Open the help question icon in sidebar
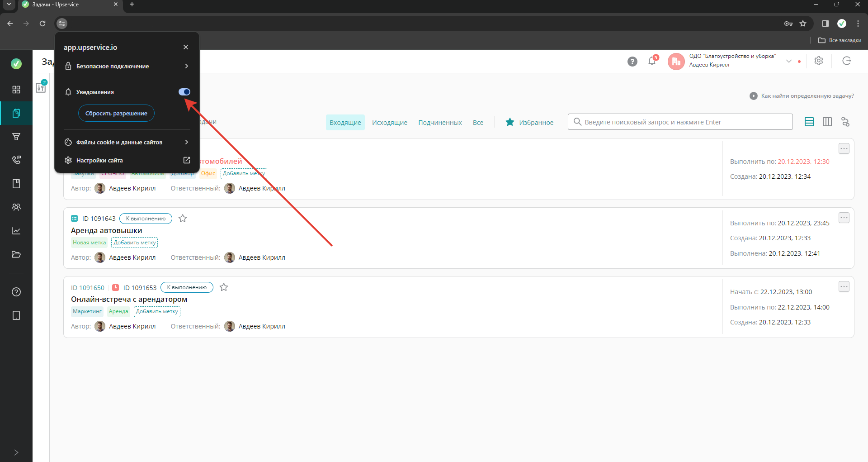This screenshot has width=868, height=462. pyautogui.click(x=16, y=292)
